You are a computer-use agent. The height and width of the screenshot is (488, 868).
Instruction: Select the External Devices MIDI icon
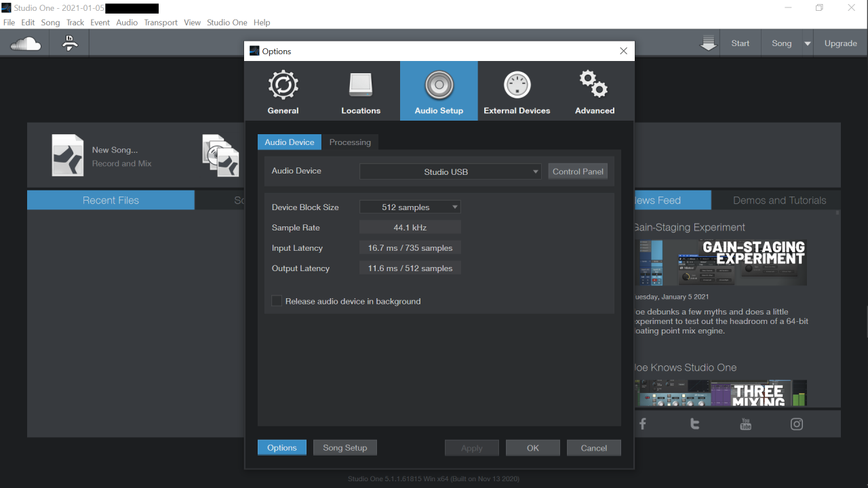tap(517, 85)
